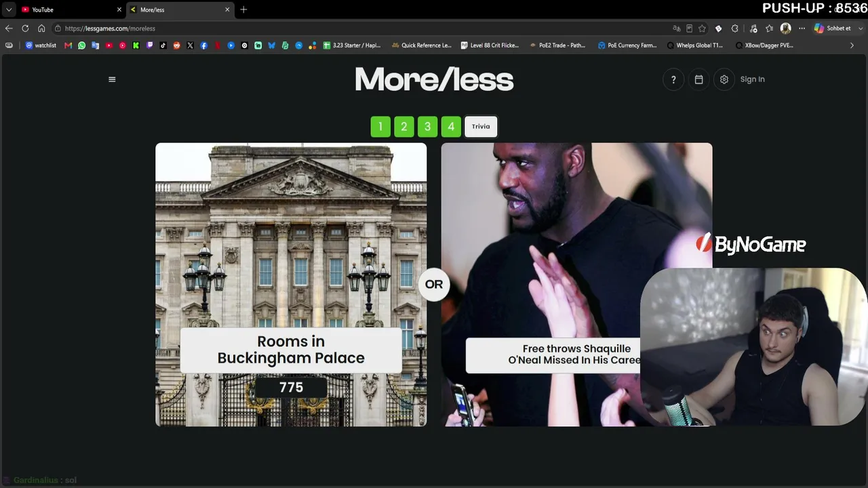View site information lock icon
This screenshot has height=488, width=868.
tap(58, 28)
